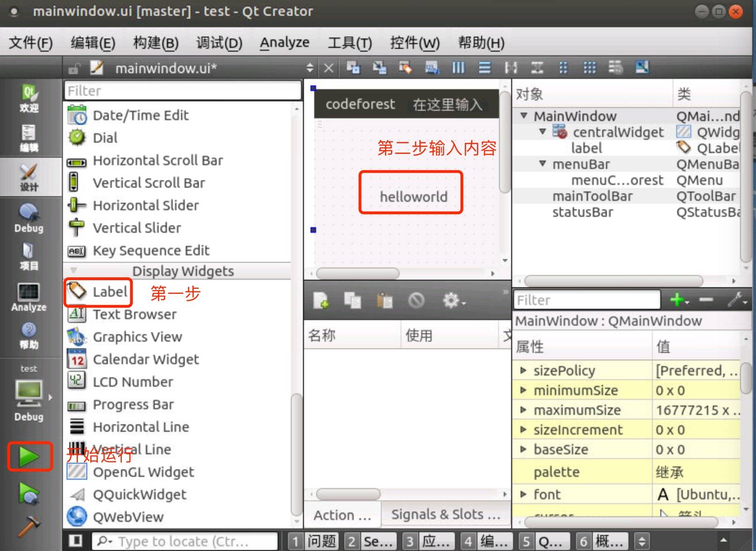Viewport: 756px width, 551px height.
Task: Open the 编辑(E) menu
Action: (x=93, y=43)
